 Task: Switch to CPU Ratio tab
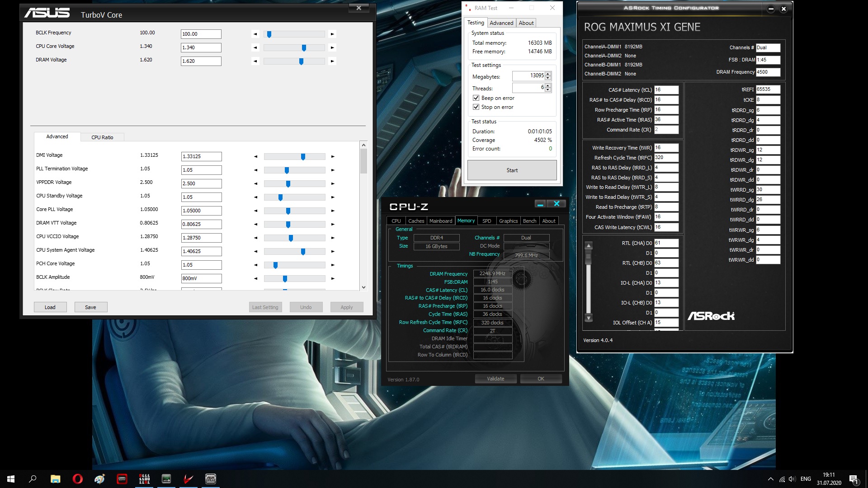click(102, 137)
